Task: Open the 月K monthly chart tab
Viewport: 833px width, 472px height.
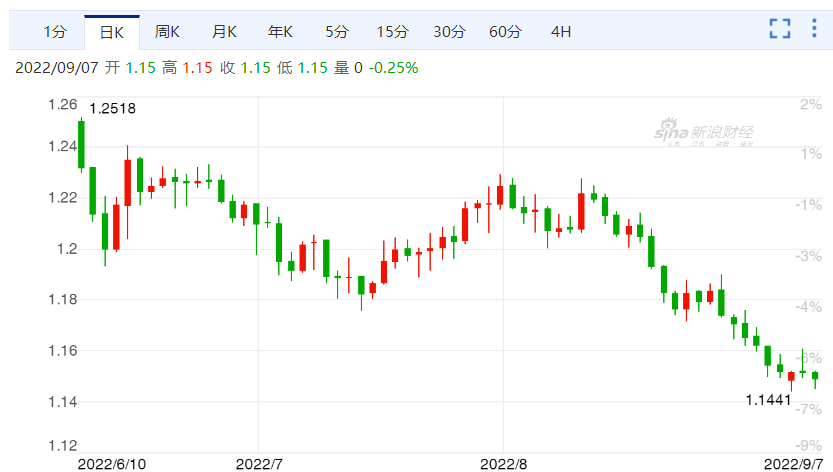Action: point(224,32)
